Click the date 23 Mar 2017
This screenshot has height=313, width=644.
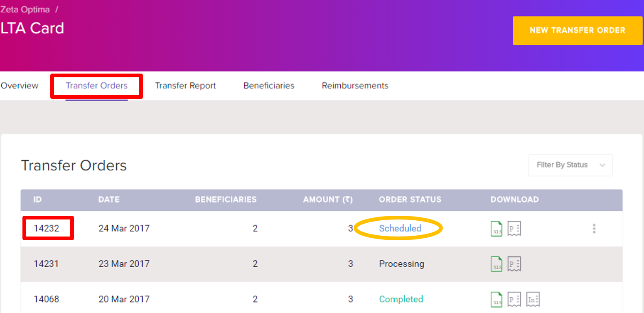coord(124,264)
